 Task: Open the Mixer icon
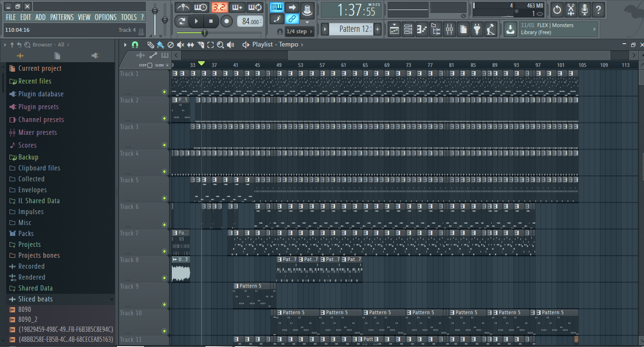point(449,29)
